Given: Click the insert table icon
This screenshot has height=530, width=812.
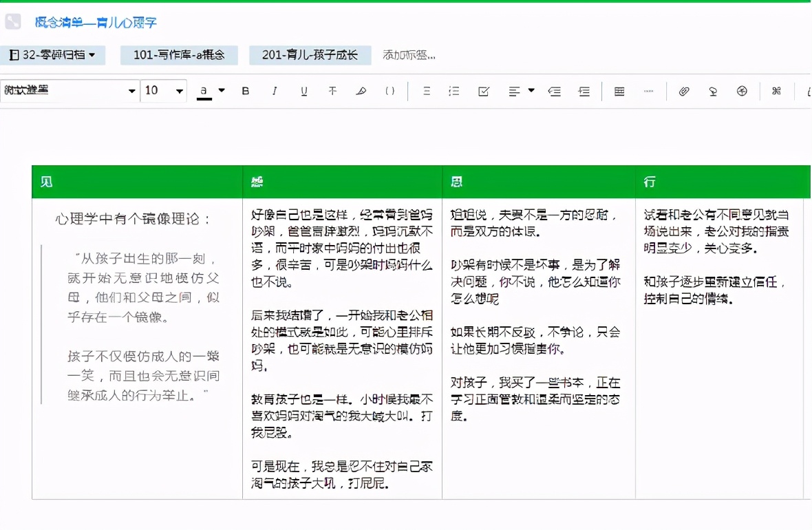Looking at the screenshot, I should tap(619, 91).
